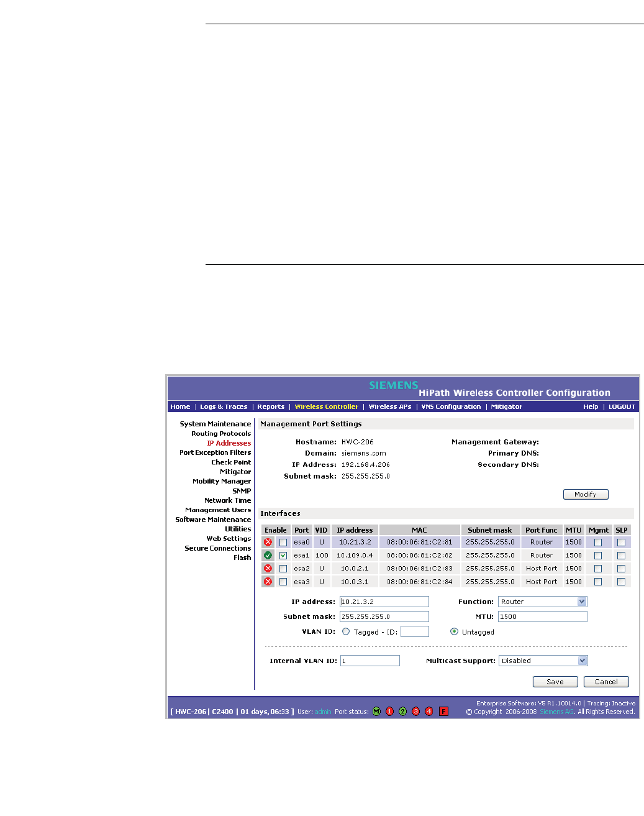Select the Wireless Controller tab

pyautogui.click(x=327, y=406)
